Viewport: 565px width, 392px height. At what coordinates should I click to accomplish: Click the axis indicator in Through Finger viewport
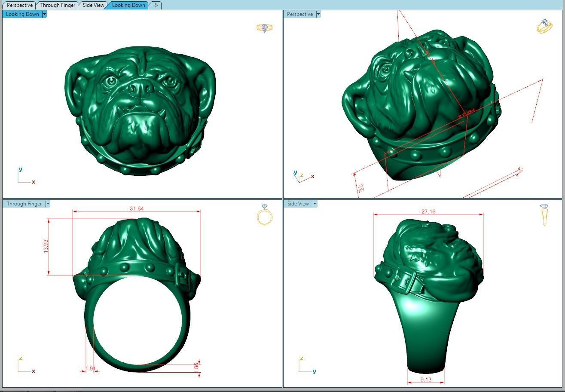[26, 365]
